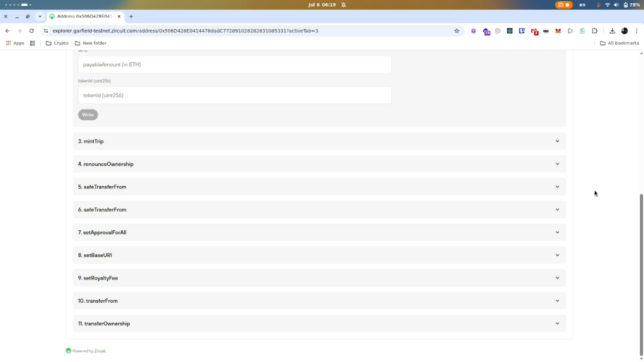The width and height of the screenshot is (644, 362).
Task: Open the purple gear extension icon
Action: (474, 31)
